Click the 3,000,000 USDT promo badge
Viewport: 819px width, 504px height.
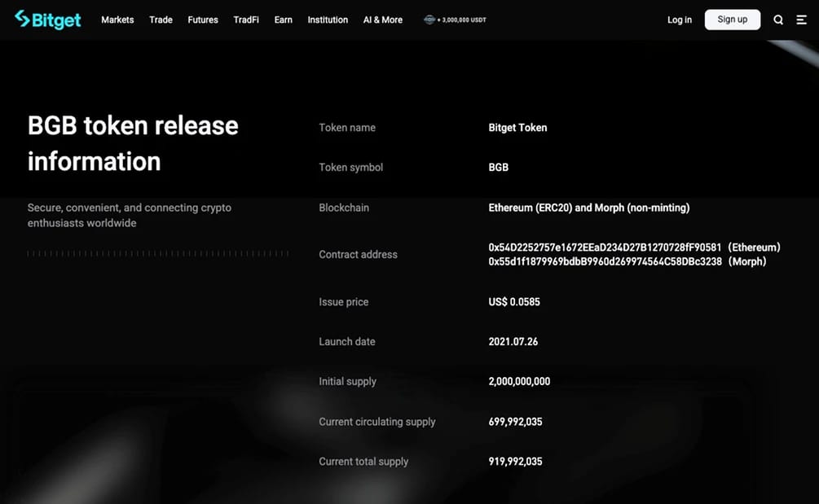455,20
